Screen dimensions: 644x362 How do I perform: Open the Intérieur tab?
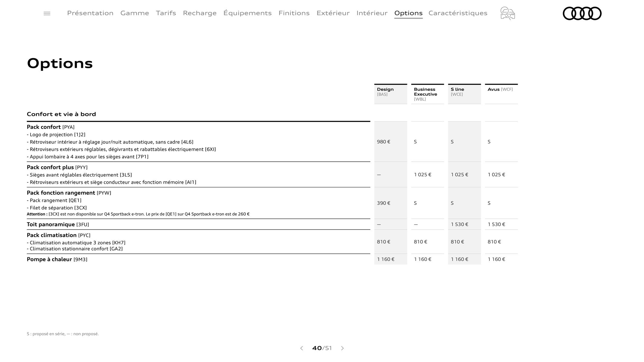372,13
